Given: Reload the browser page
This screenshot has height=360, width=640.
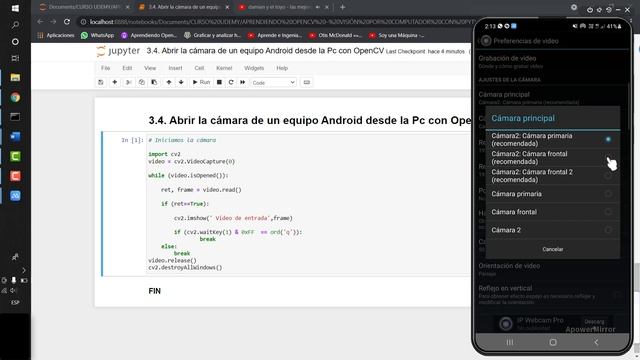Looking at the screenshot, I should (67, 22).
